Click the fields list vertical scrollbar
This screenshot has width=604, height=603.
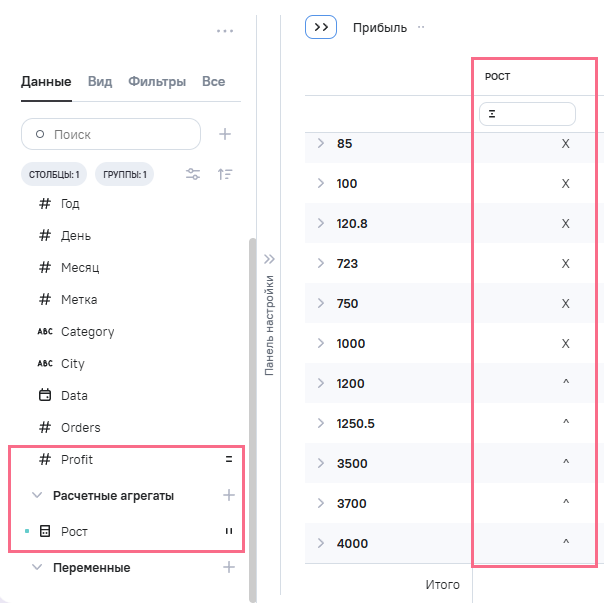(250, 420)
